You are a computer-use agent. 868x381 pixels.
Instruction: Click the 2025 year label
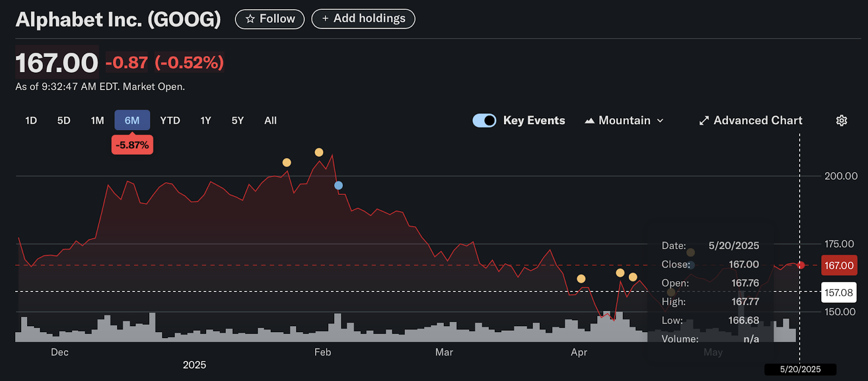click(x=195, y=365)
